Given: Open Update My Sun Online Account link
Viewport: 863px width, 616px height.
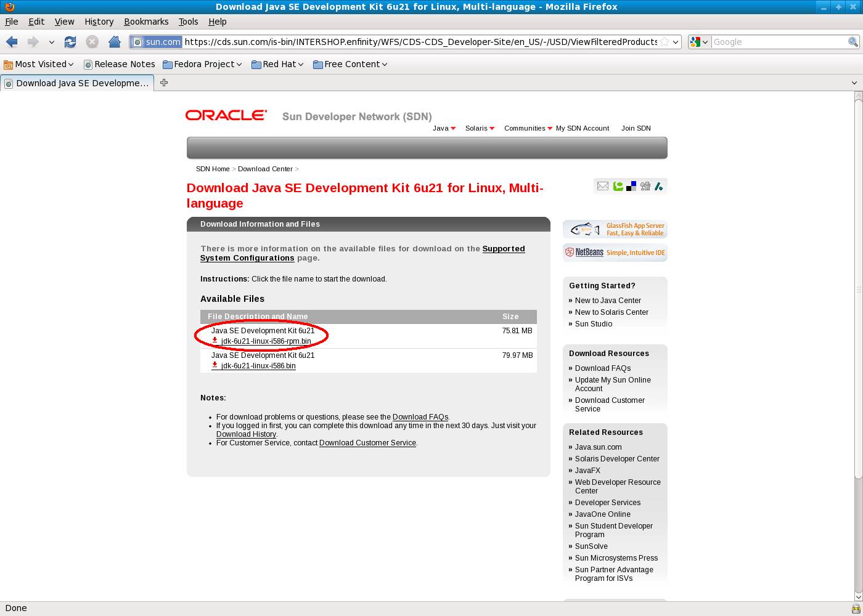Looking at the screenshot, I should (613, 384).
